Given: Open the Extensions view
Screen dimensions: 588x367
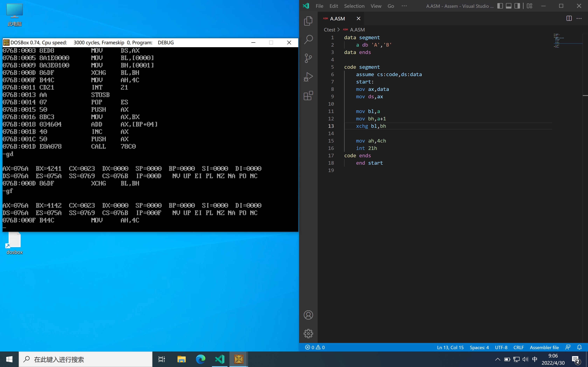Looking at the screenshot, I should (308, 96).
